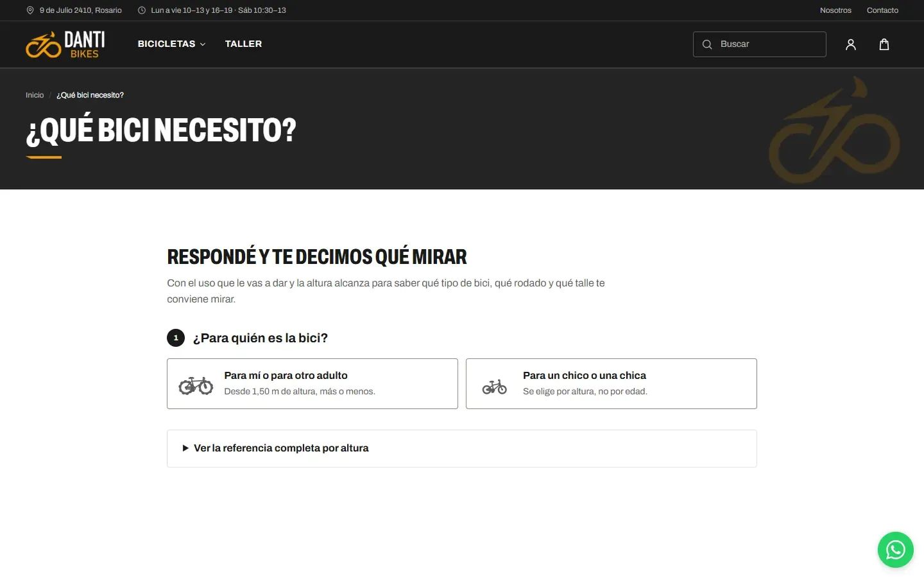Go to the Taller menu item
Screen dimensions: 924x578
tap(243, 44)
